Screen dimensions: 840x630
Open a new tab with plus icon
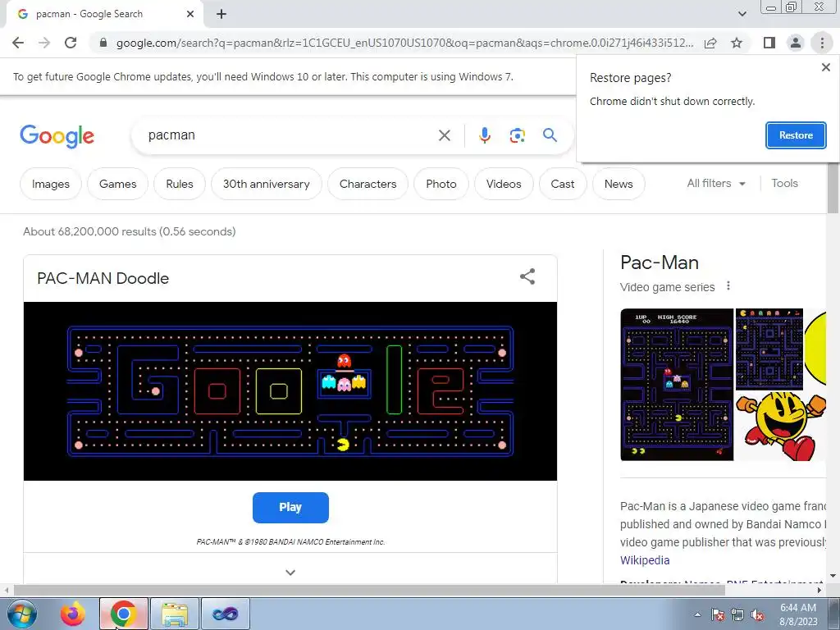coord(221,15)
